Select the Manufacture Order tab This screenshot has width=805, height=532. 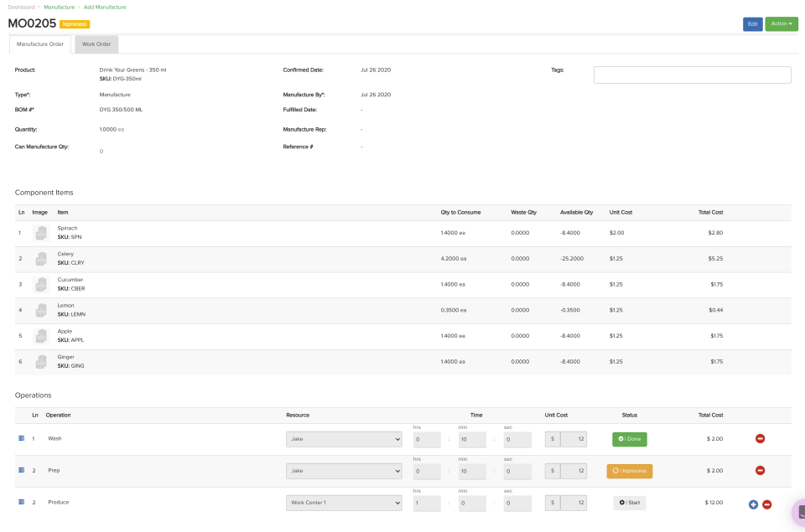39,44
